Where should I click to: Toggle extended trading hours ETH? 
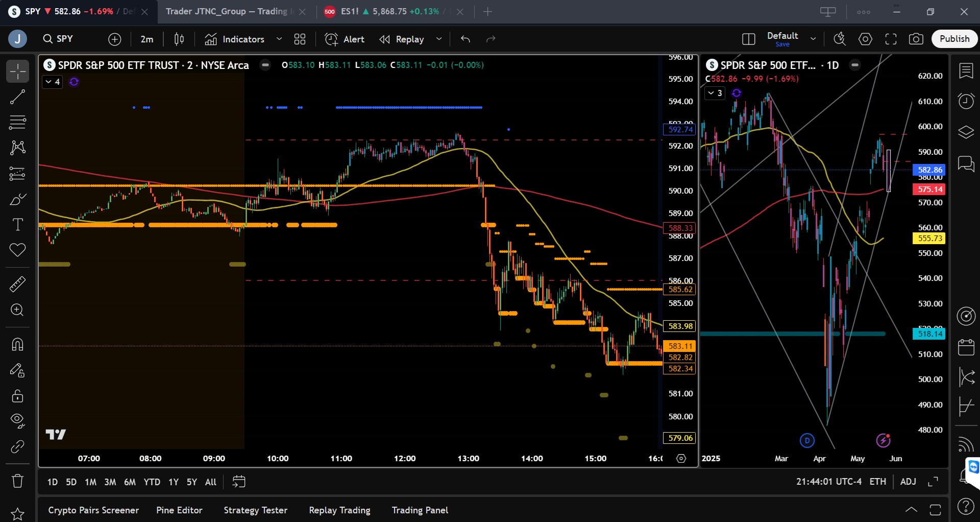(x=877, y=482)
